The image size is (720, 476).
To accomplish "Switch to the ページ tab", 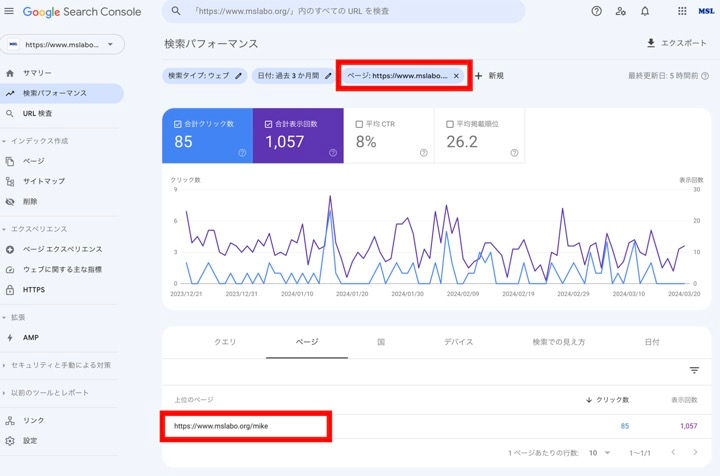I will click(x=307, y=342).
